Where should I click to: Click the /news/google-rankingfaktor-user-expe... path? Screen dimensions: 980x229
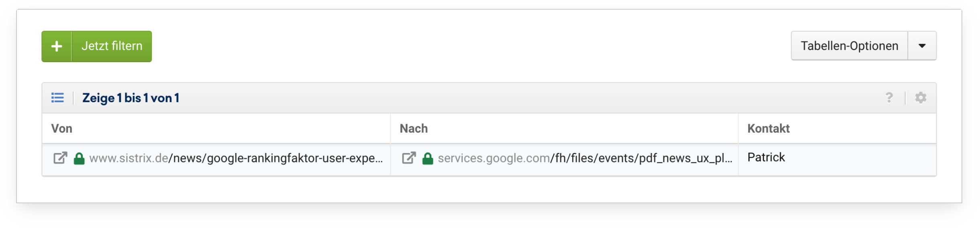point(276,158)
